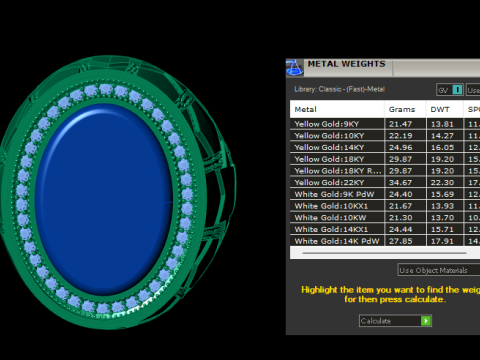Image resolution: width=480 pixels, height=360 pixels.
Task: Select the White Gold:10KW row
Action: coord(385,218)
